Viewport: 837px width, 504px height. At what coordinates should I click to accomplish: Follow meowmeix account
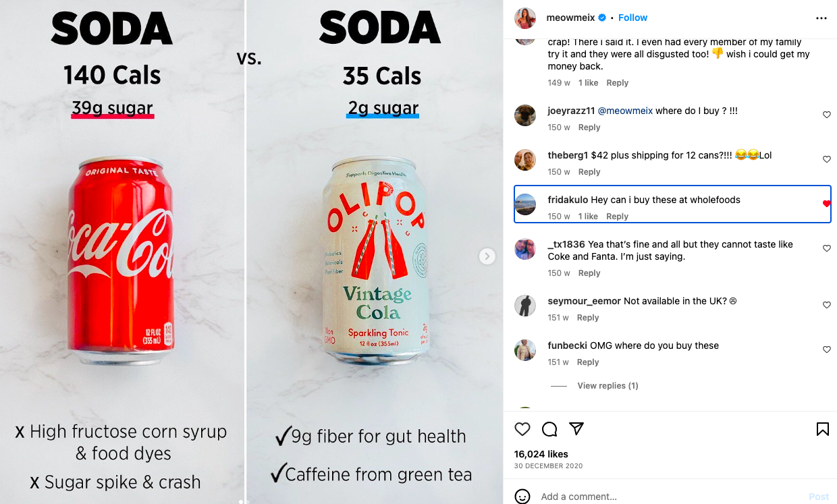tap(632, 18)
